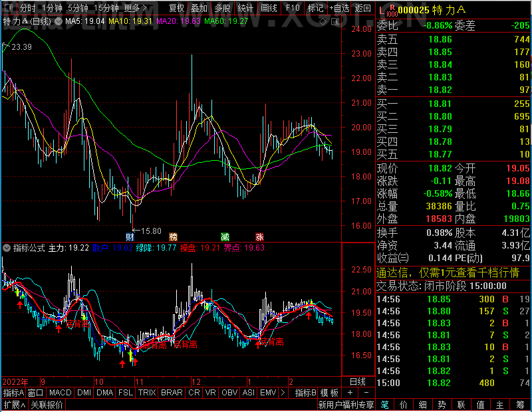
Task: Click the 000025 特力A stock title
Action: (432, 10)
